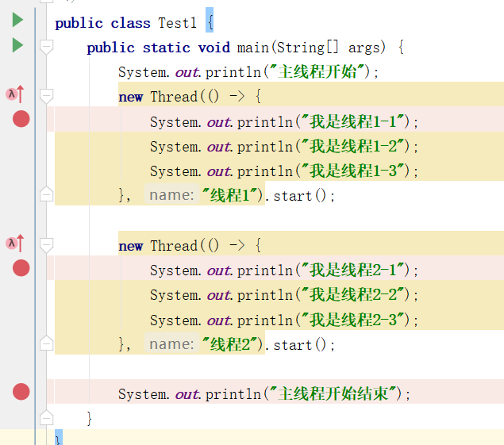The height and width of the screenshot is (445, 504).
Task: Click second new Thread keyword line
Action: pos(190,245)
